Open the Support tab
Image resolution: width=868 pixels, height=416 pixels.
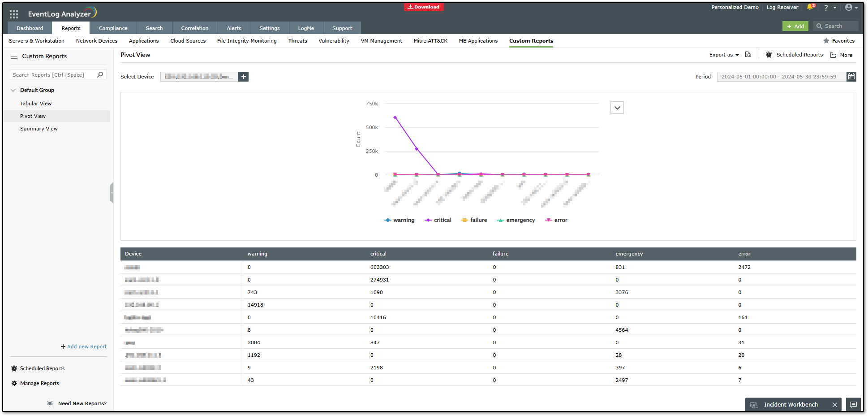(342, 28)
